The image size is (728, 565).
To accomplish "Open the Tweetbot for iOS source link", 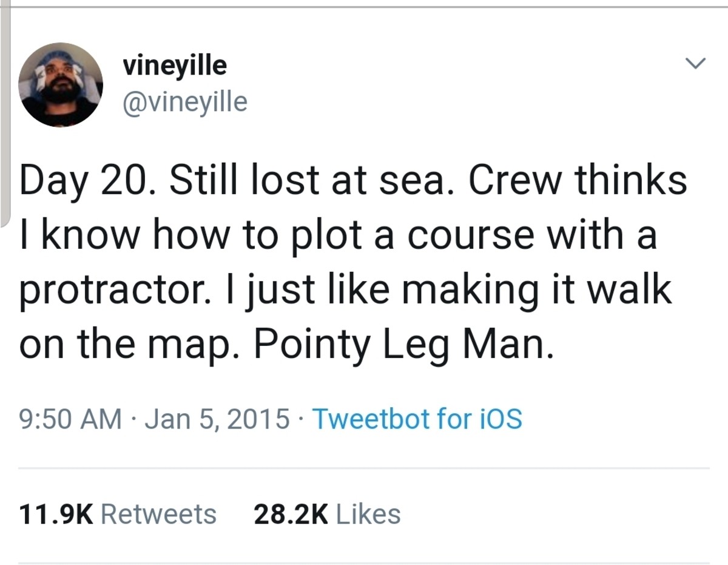I will click(x=416, y=418).
